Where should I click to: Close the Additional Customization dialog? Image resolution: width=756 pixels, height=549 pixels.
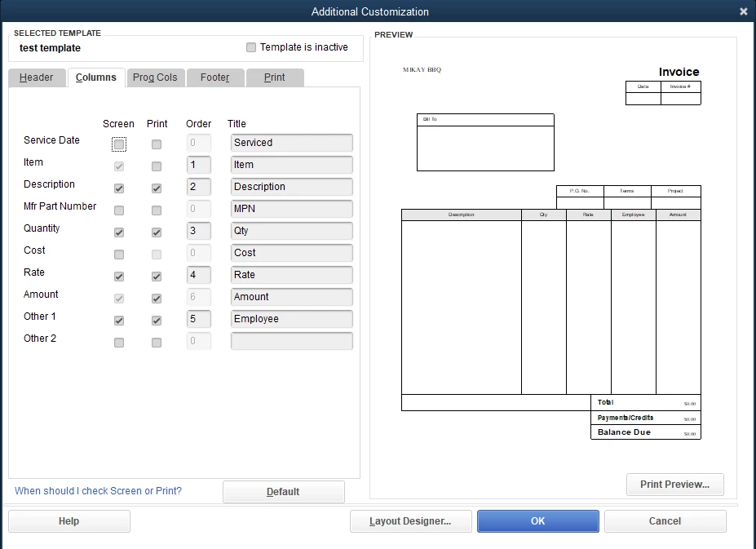click(x=744, y=11)
